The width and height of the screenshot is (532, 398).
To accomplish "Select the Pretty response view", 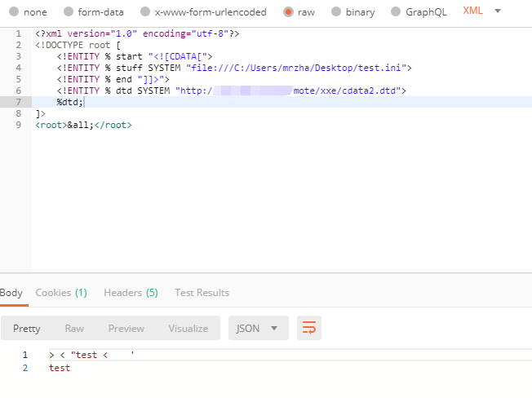I will click(26, 328).
